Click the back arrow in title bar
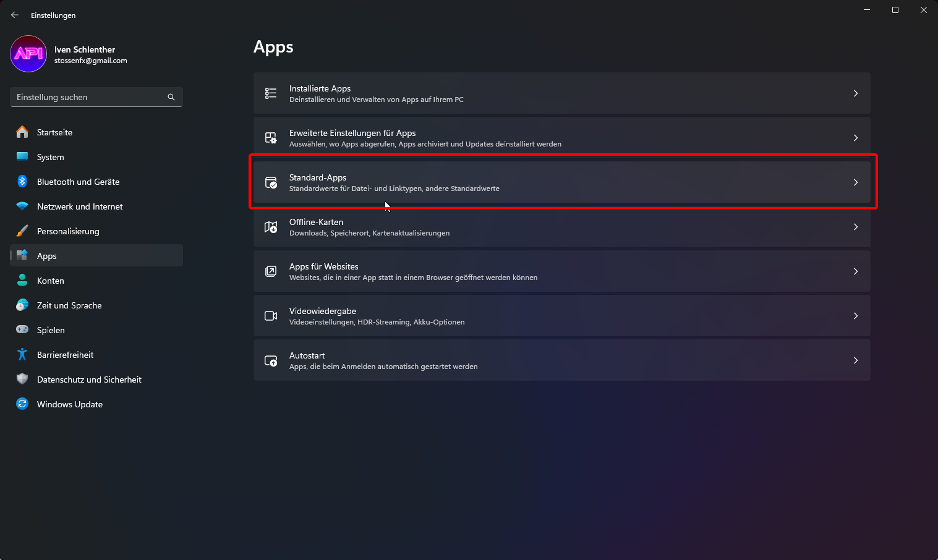Image resolution: width=938 pixels, height=560 pixels. click(15, 15)
